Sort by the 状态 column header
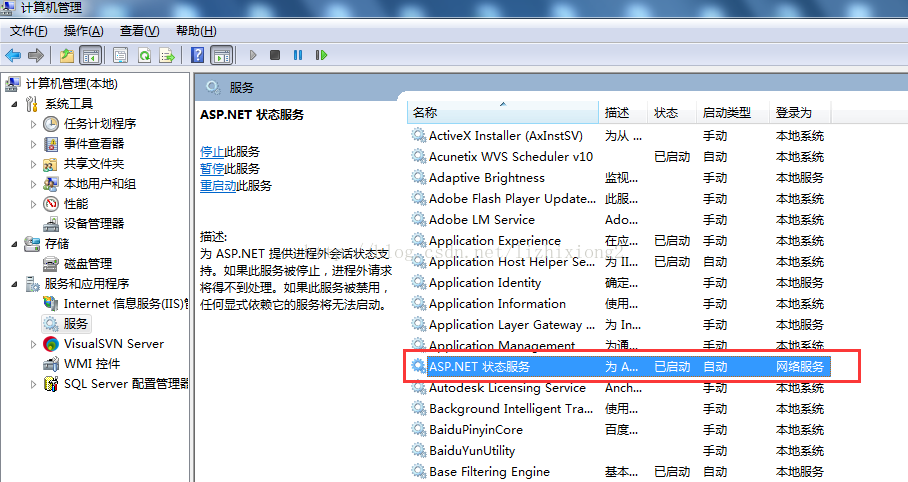Screen dimensions: 908x482 pyautogui.click(x=672, y=112)
